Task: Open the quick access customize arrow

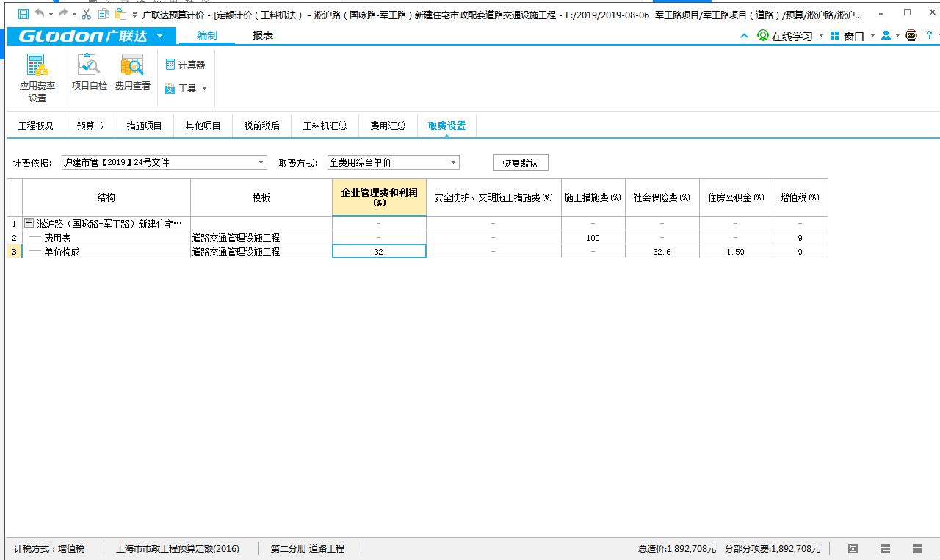Action: 134,15
